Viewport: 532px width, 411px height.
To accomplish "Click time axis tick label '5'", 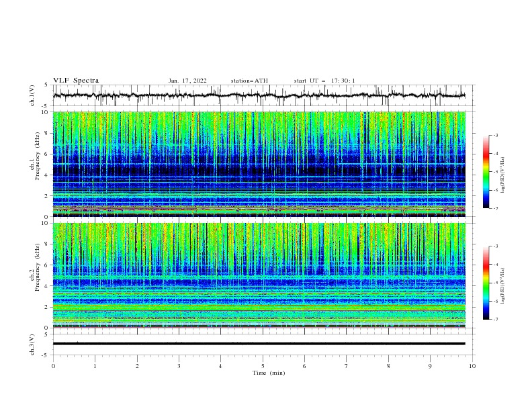I will (263, 366).
